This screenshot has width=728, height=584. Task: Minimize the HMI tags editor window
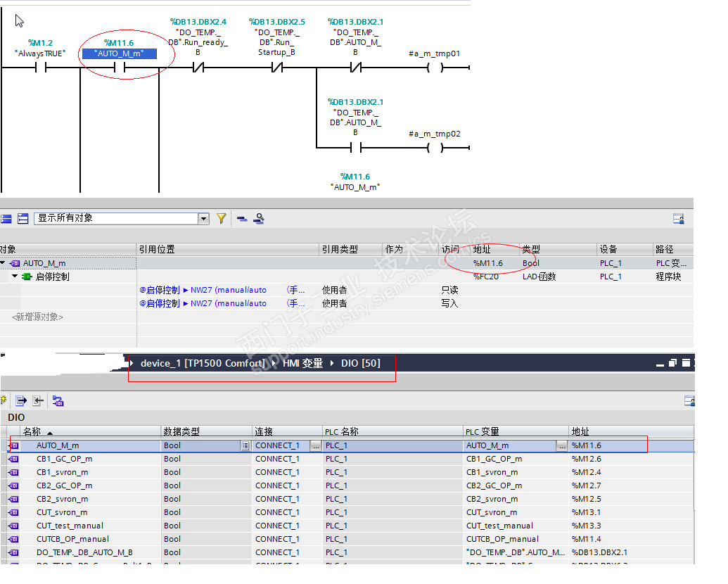click(x=660, y=364)
